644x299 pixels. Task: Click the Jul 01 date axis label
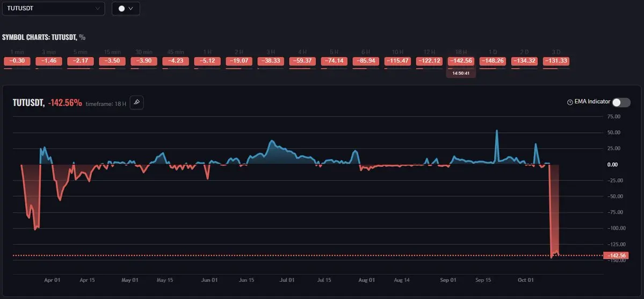[287, 280]
